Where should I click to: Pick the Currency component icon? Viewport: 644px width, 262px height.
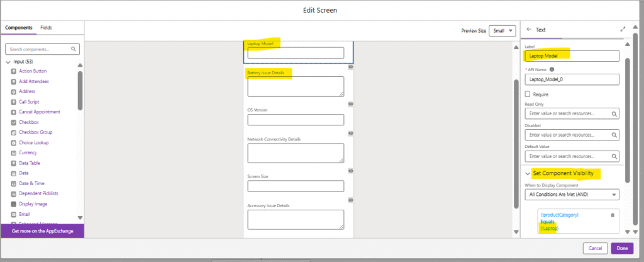click(13, 153)
